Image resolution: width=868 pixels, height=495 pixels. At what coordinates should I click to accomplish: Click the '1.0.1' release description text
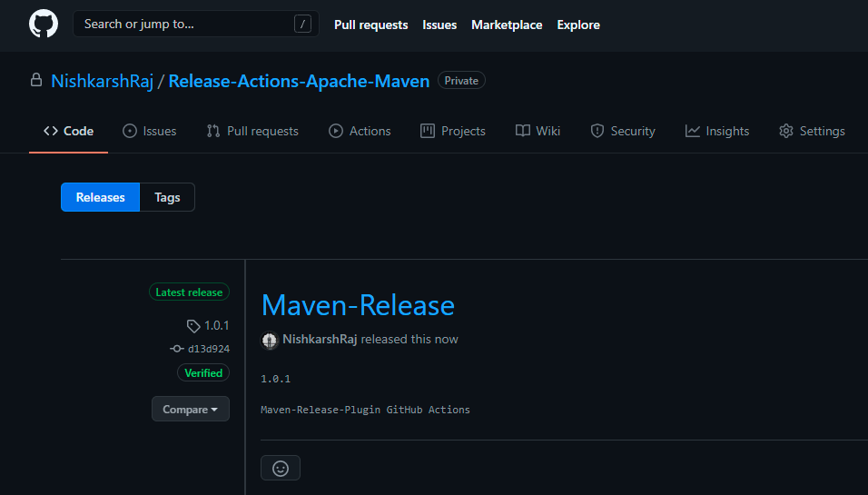coord(276,379)
